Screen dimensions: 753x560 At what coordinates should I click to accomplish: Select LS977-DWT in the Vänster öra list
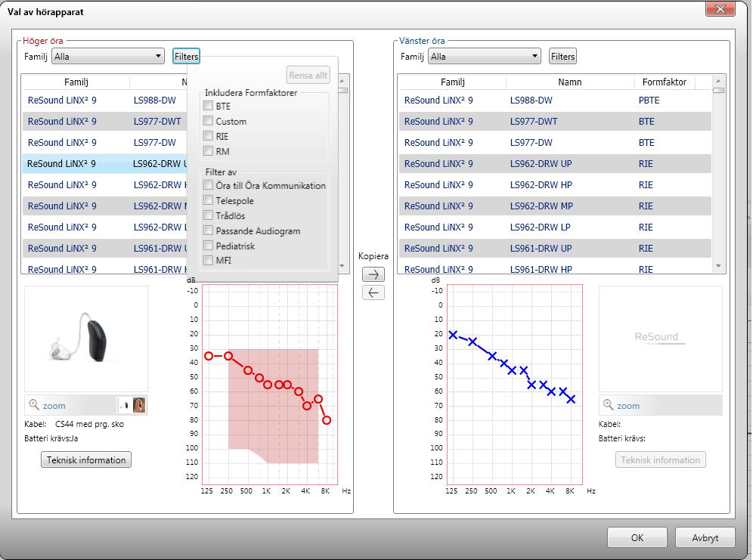coord(555,122)
